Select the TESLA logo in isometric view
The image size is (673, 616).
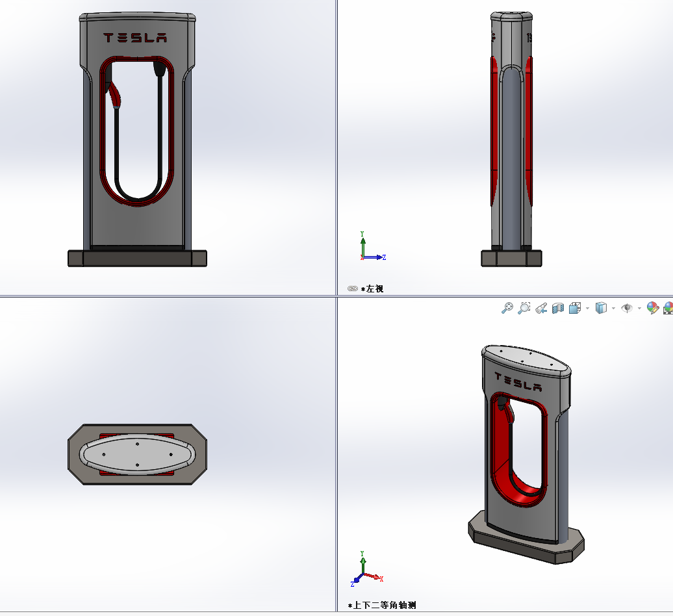pyautogui.click(x=518, y=381)
